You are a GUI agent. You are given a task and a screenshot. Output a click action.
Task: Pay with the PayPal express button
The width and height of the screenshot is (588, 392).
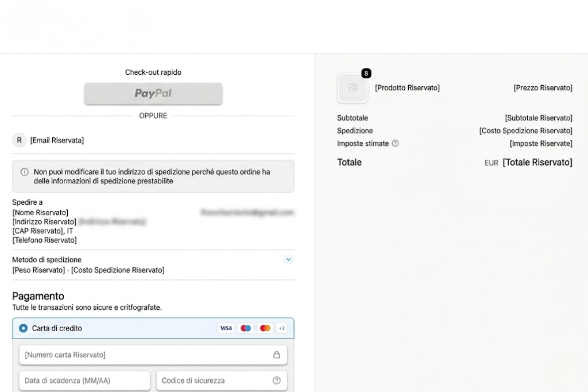pos(153,94)
